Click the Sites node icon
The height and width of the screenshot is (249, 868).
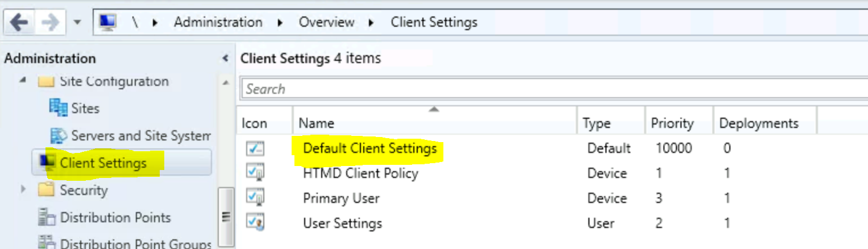[59, 107]
